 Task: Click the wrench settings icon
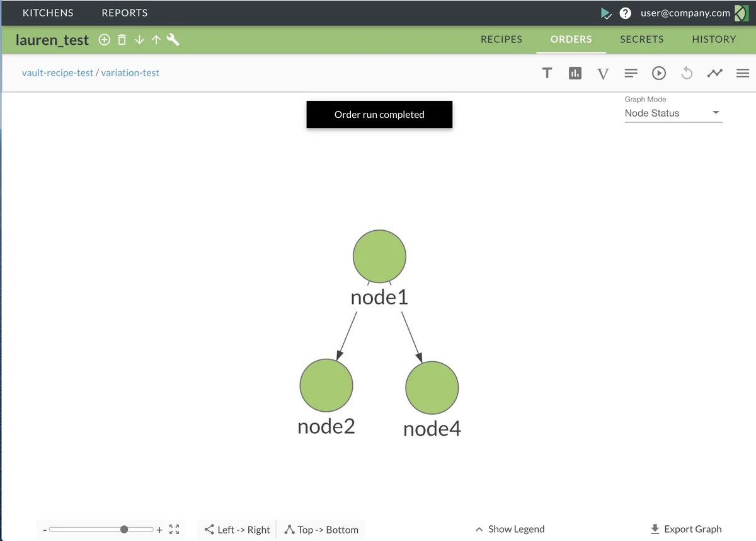pos(173,40)
